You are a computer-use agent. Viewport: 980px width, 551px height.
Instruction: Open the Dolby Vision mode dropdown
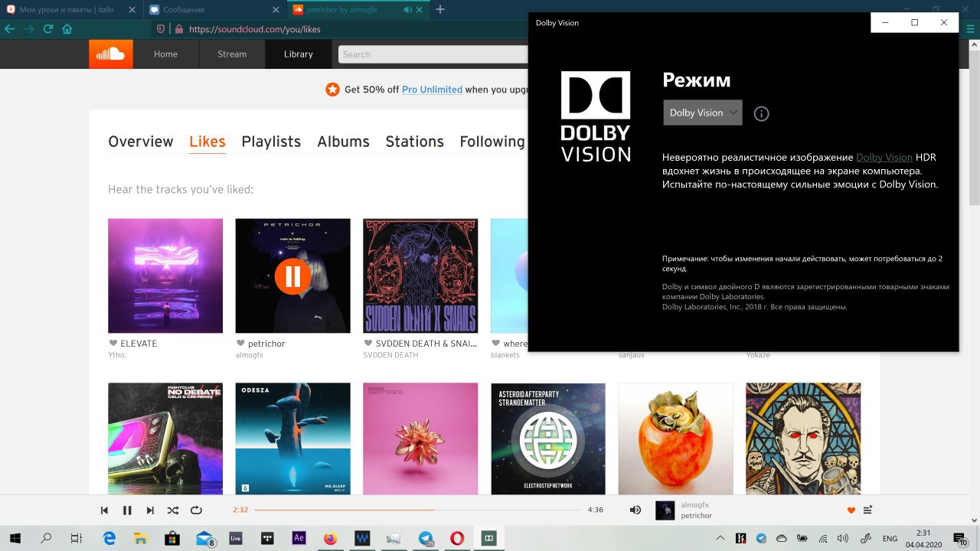click(702, 112)
